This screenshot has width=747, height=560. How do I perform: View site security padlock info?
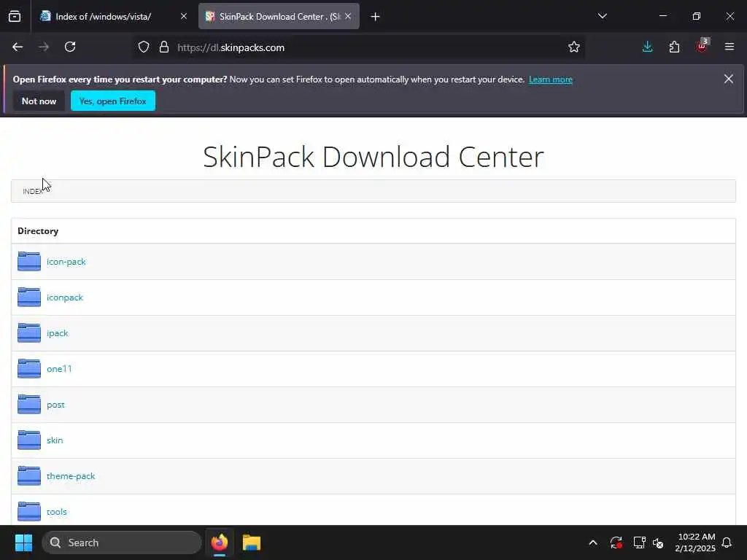(164, 47)
